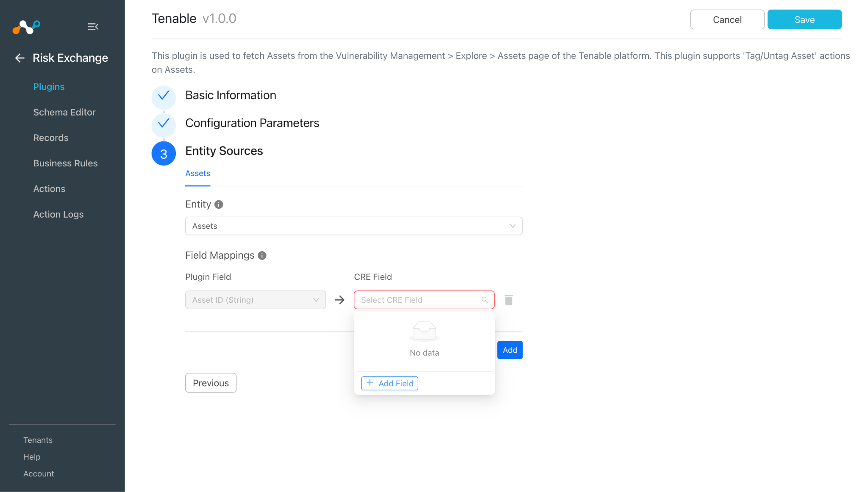Click the Entity Sources step title

point(224,151)
